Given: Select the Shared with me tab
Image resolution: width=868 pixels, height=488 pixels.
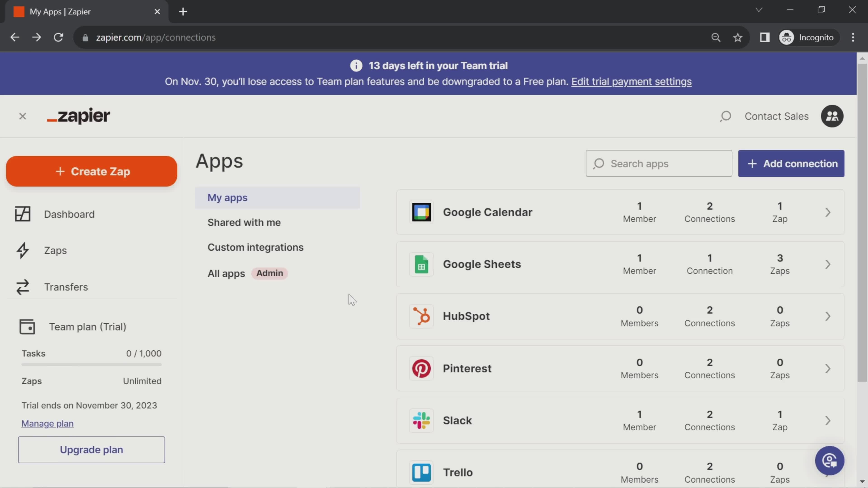Looking at the screenshot, I should click(x=244, y=222).
